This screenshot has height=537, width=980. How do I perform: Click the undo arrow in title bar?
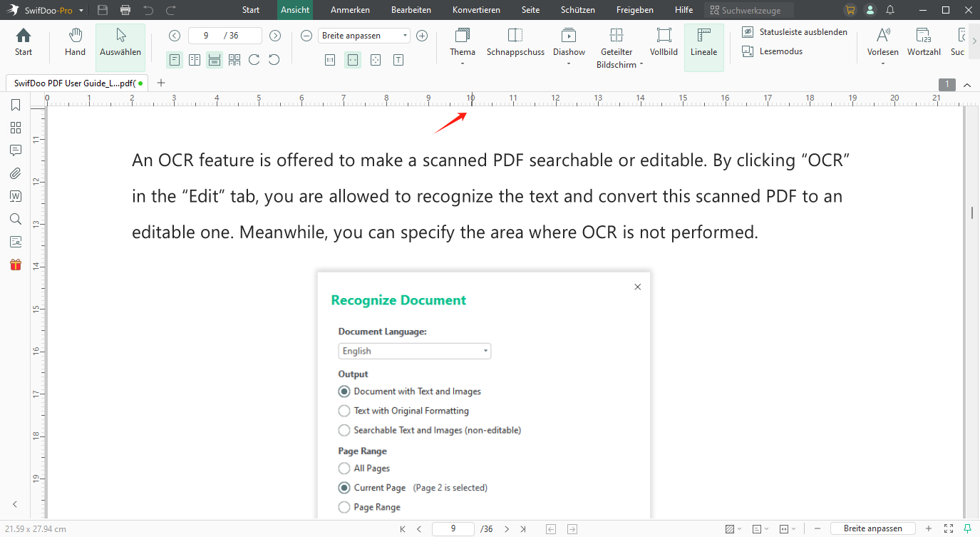148,10
